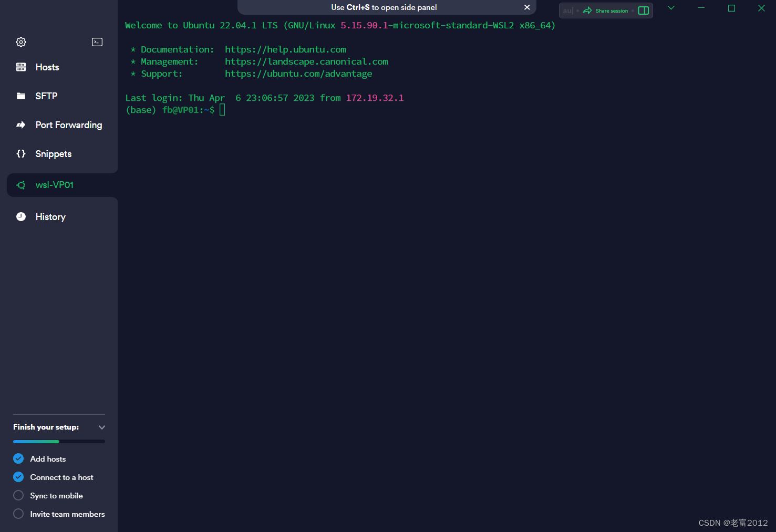Open the help.ubuntu.com documentation link
The image size is (776, 532).
[285, 49]
